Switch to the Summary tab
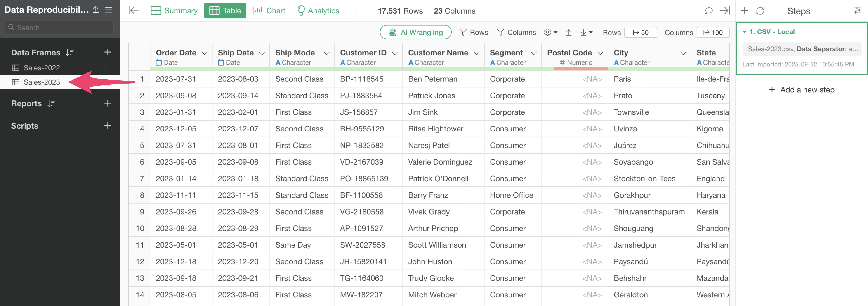Screen dimensions: 868x306 [174, 10]
